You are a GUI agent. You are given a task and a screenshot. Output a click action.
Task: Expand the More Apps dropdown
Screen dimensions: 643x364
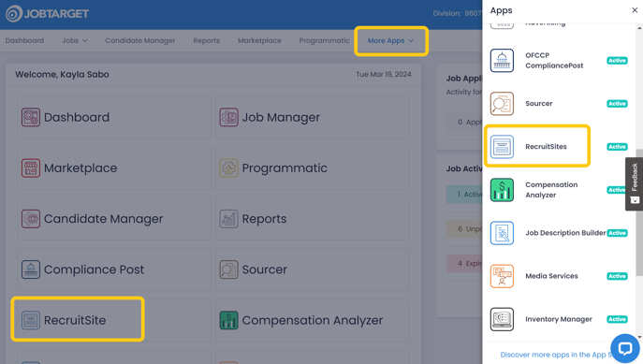391,40
